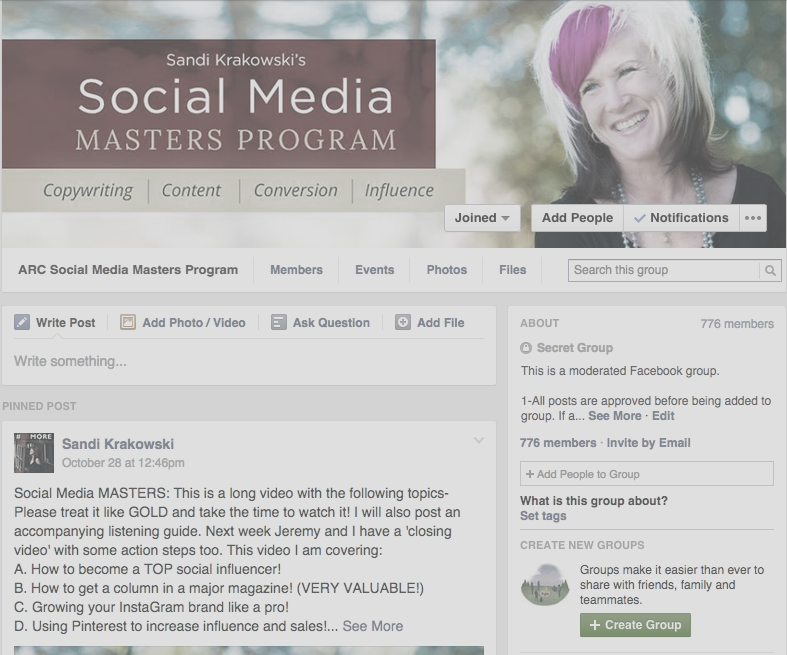Open the pinned post chevron menu
The image size is (787, 655).
(x=479, y=441)
